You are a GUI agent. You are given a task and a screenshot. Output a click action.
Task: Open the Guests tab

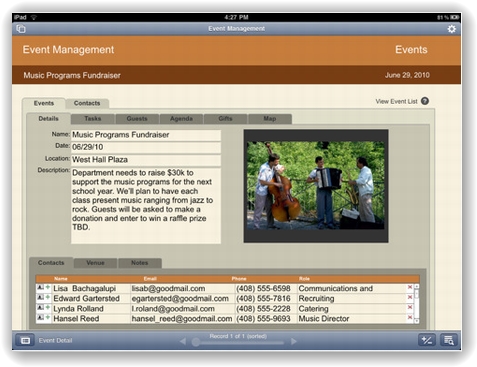coord(137,119)
